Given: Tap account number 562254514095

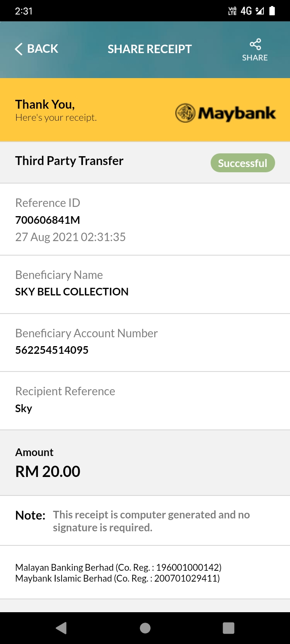Looking at the screenshot, I should [52, 350].
